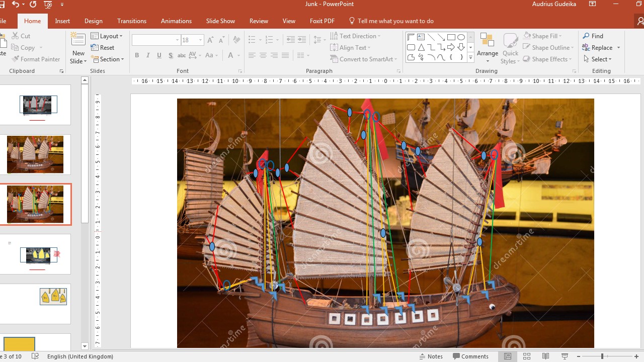Open the Section dropdown
The width and height of the screenshot is (644, 362).
click(108, 59)
